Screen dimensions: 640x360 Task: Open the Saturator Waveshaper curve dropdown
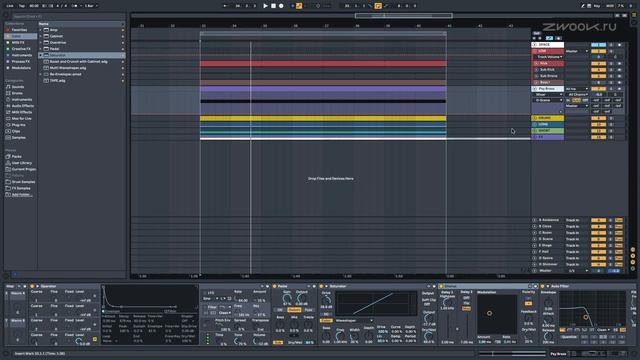click(353, 320)
